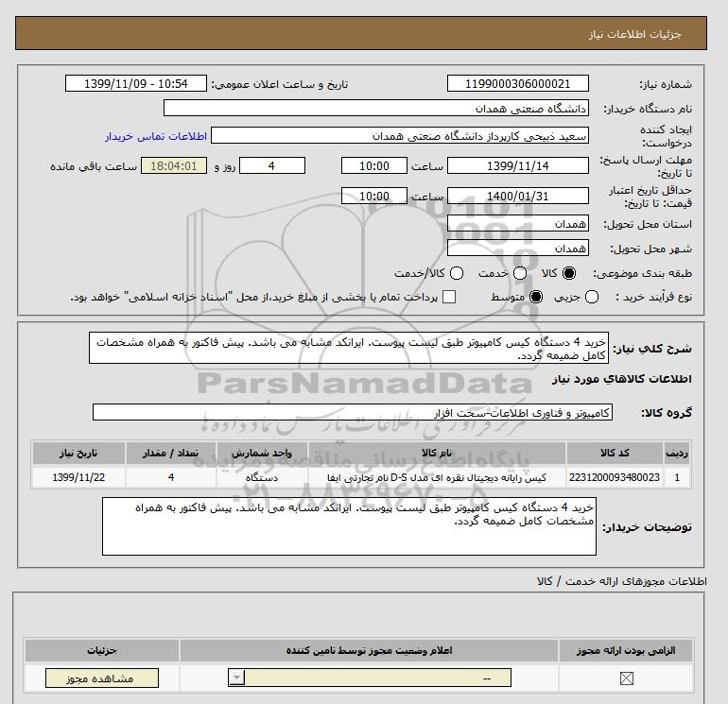Click the buyer name field دانشگاه صنعتی همدان

coord(376,108)
